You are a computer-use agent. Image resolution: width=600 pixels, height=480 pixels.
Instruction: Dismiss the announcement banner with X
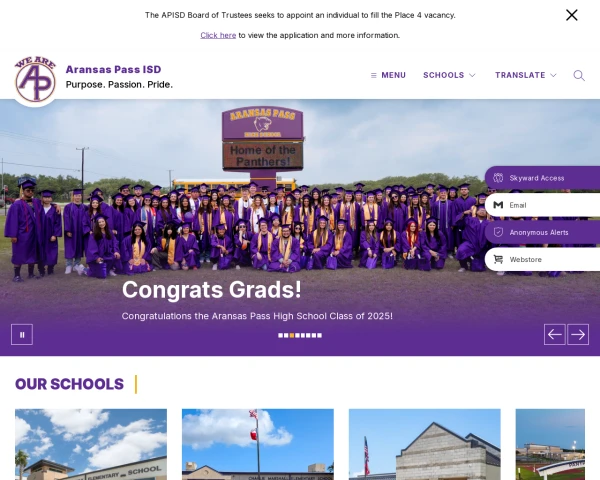point(572,15)
